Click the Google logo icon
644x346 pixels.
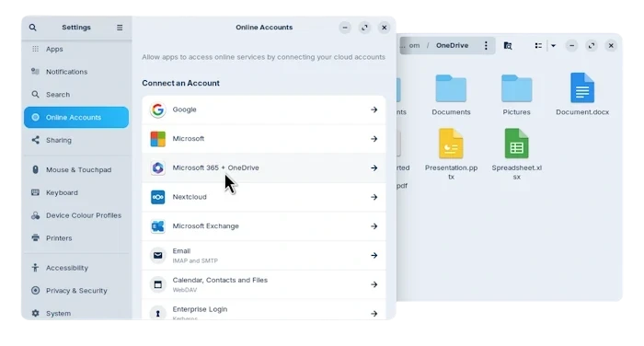coord(157,110)
